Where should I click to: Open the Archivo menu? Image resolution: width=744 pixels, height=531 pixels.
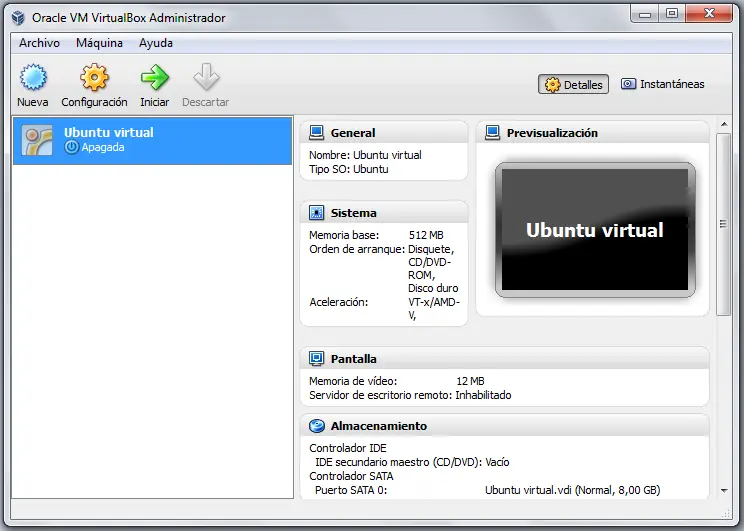click(x=39, y=43)
